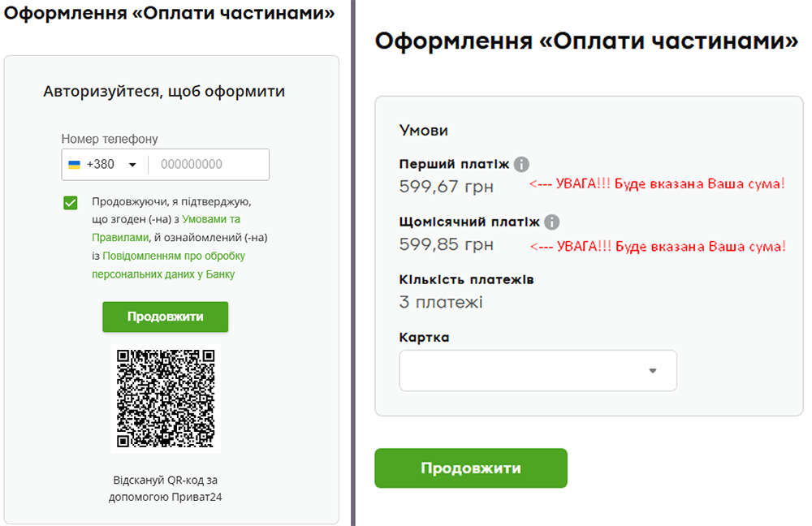Open card list under Картка label
The height and width of the screenshot is (526, 812).
[x=538, y=370]
